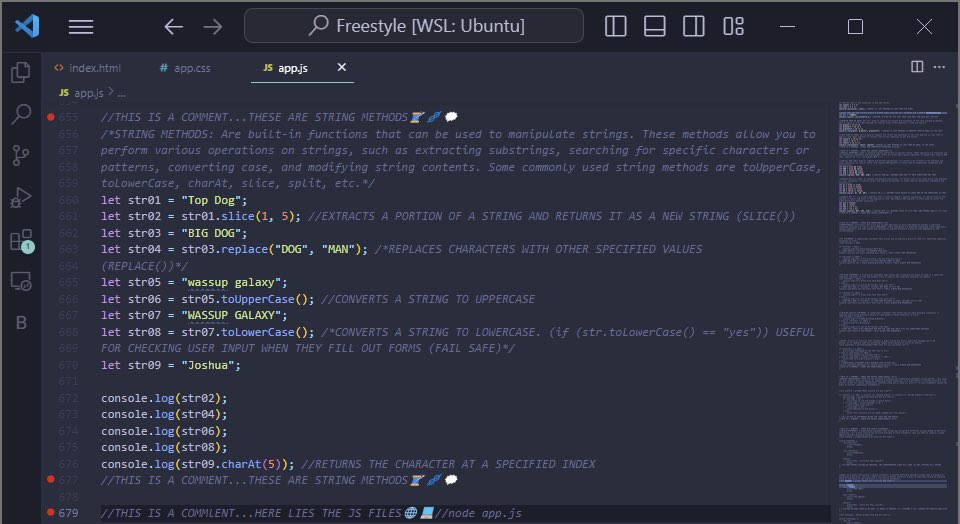This screenshot has height=524, width=960.
Task: Open the Run and Debug view
Action: coord(21,197)
